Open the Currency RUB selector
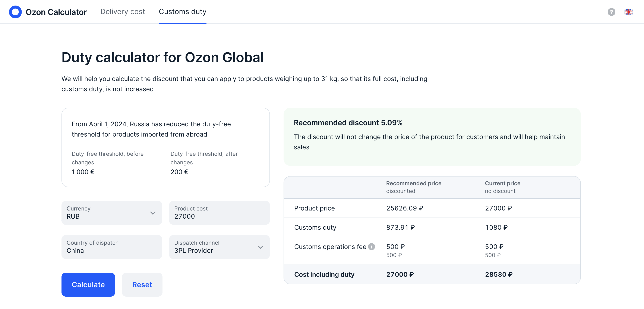Image resolution: width=644 pixels, height=309 pixels. 112,213
